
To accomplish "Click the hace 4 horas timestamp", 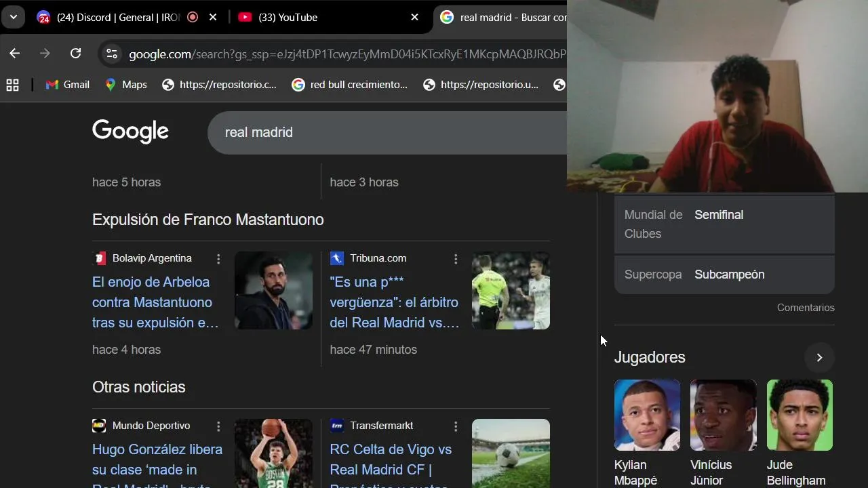I will [126, 350].
